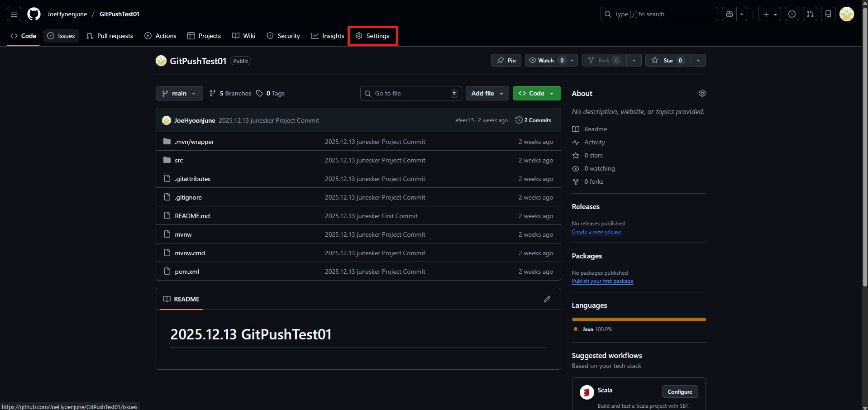Pin the repository with Pin button

pos(506,60)
